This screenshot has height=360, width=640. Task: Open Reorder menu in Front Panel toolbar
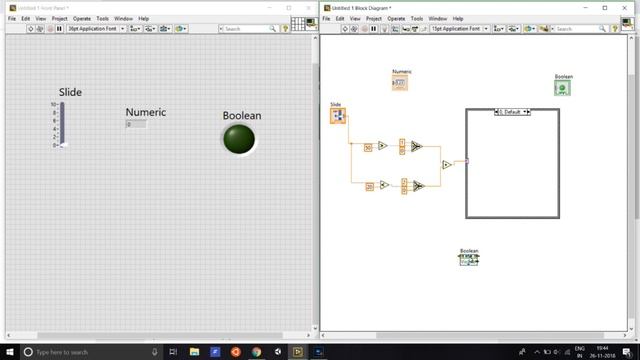coord(180,29)
